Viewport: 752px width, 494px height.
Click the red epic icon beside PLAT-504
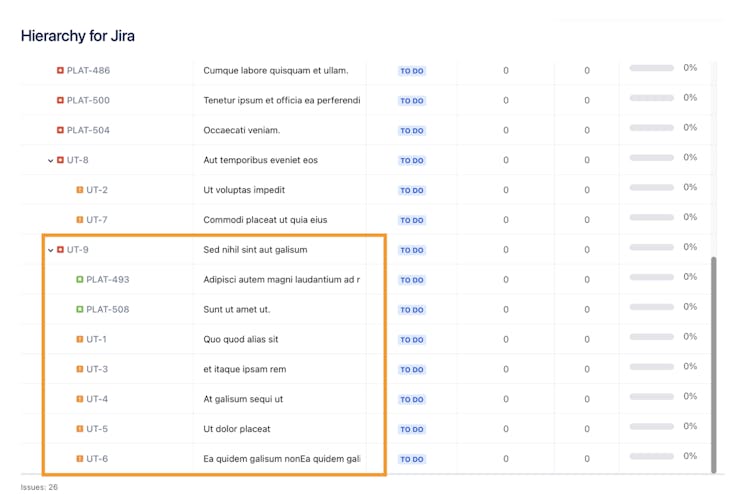tap(60, 130)
